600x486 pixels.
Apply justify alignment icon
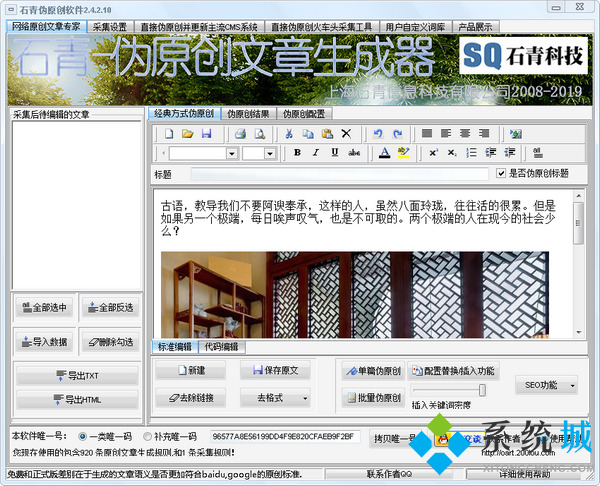pos(427,133)
